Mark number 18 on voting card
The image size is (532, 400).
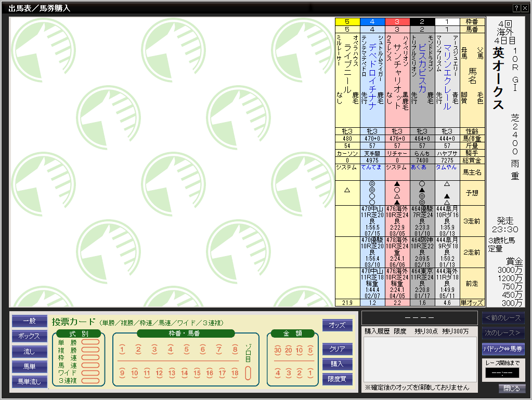(x=235, y=373)
